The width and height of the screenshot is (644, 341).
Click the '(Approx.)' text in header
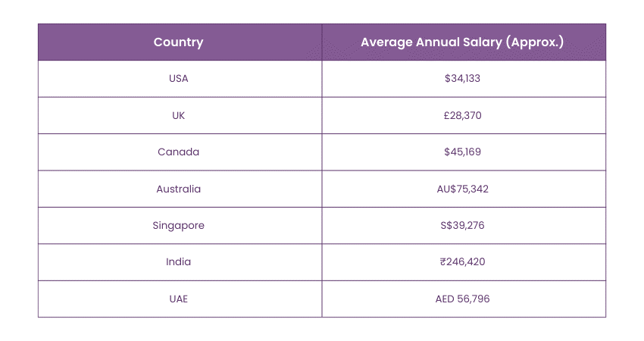(x=536, y=42)
